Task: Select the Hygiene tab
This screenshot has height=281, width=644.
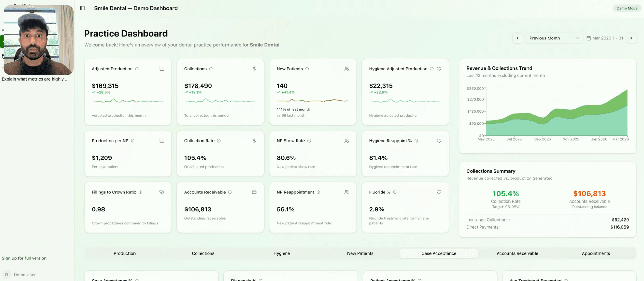Action: pos(281,253)
